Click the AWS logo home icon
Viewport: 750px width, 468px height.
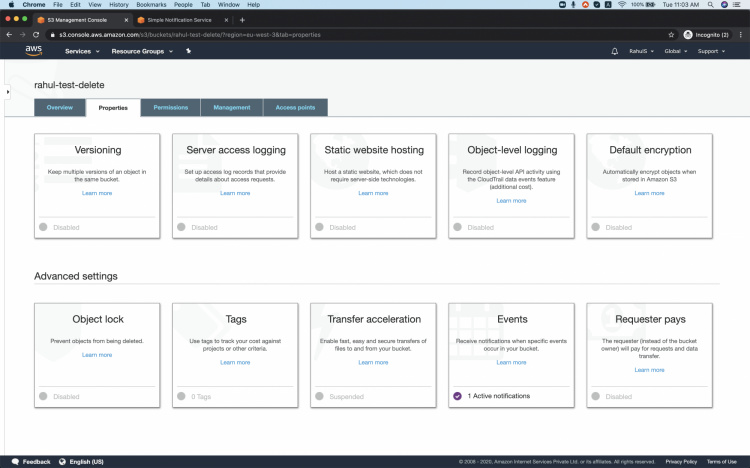pos(33,50)
